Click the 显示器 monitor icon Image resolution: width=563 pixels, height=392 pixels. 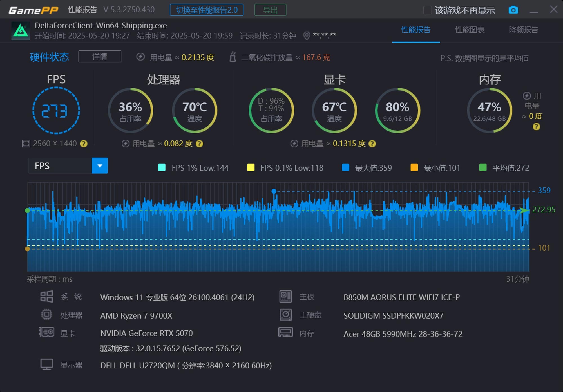(47, 364)
